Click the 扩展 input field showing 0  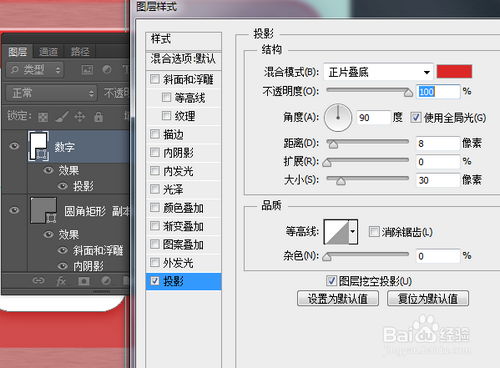(x=438, y=162)
